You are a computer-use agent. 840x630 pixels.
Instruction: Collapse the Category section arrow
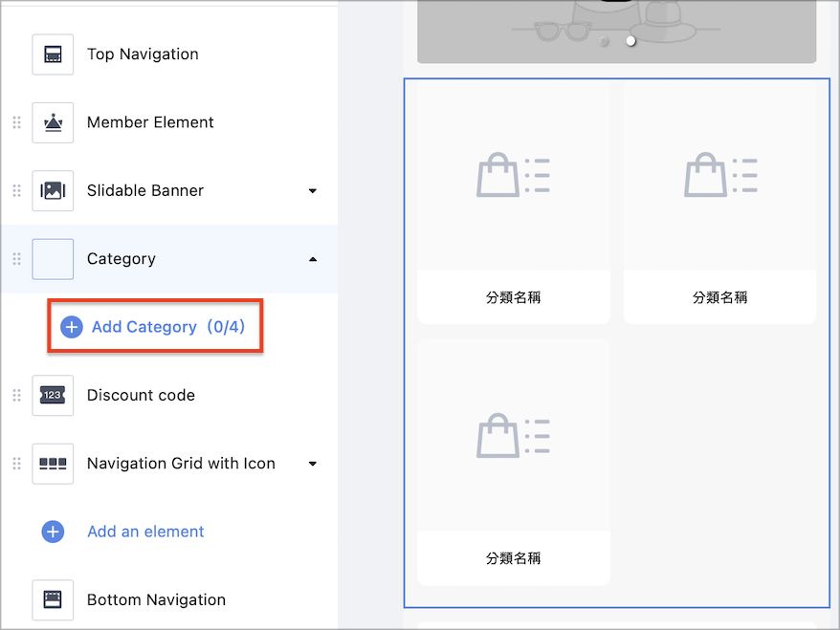(x=313, y=259)
